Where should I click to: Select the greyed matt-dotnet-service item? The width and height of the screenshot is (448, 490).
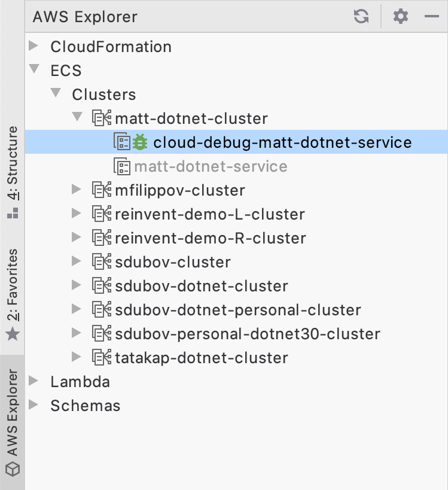(x=211, y=166)
